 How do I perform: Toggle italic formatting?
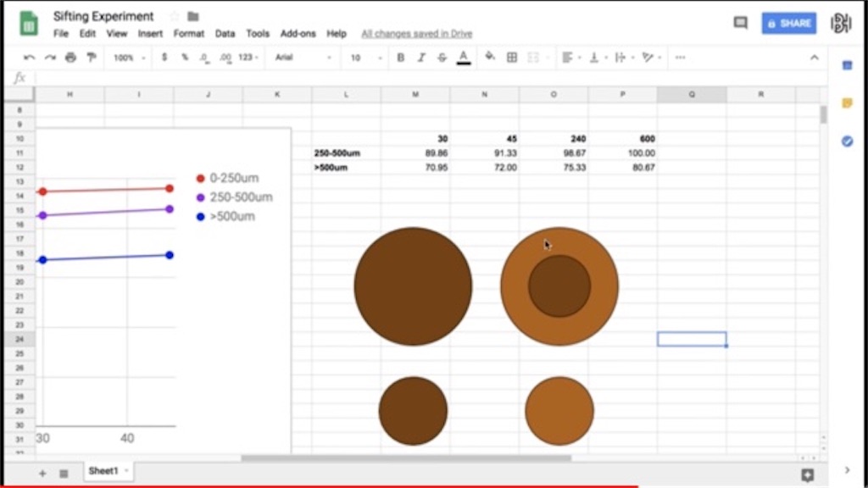(421, 58)
